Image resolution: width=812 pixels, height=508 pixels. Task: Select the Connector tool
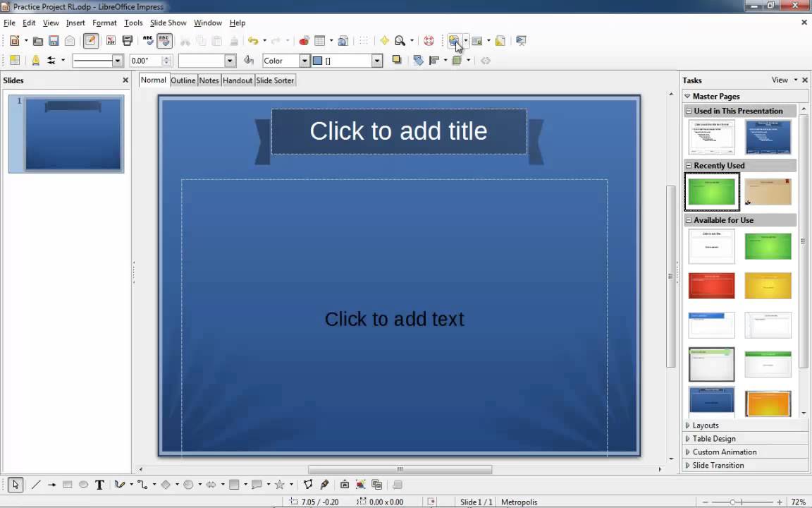pos(142,485)
